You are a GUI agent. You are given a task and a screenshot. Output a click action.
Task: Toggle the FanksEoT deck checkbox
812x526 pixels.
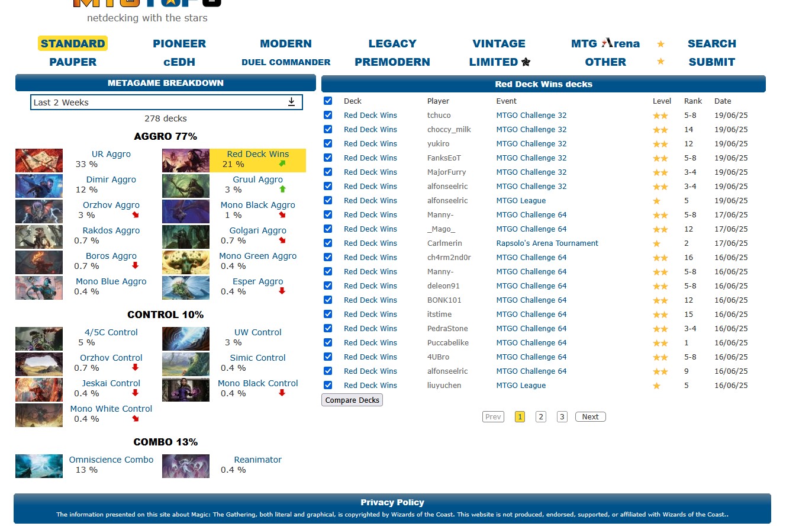pyautogui.click(x=328, y=158)
